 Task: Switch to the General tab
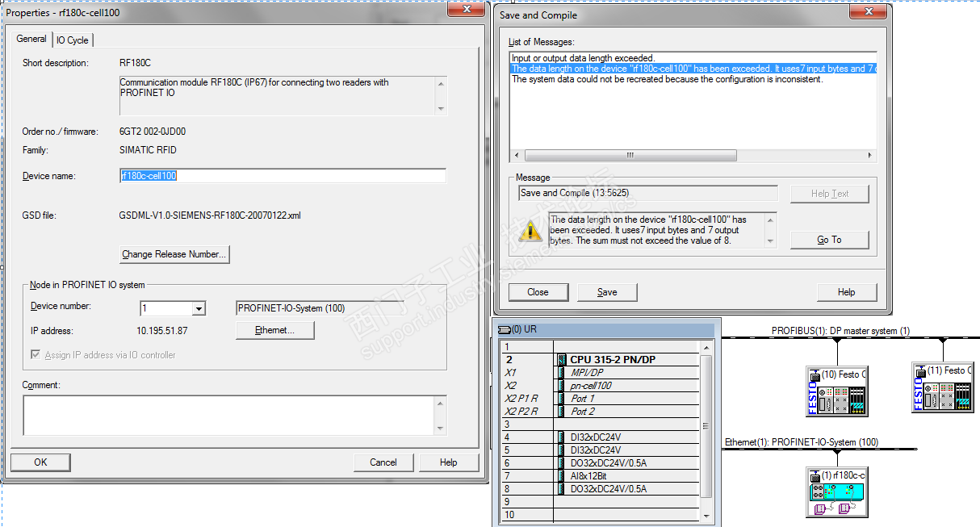[31, 39]
